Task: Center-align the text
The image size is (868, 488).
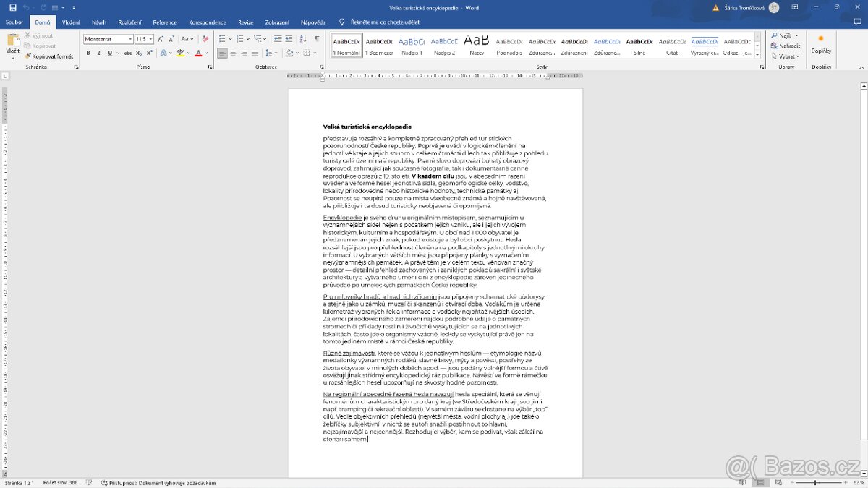Action: (234, 53)
